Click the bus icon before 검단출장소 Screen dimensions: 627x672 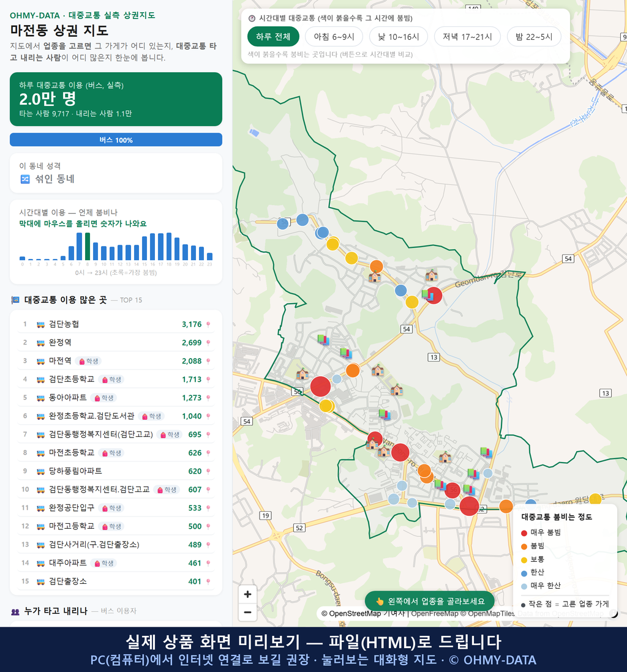tap(40, 581)
